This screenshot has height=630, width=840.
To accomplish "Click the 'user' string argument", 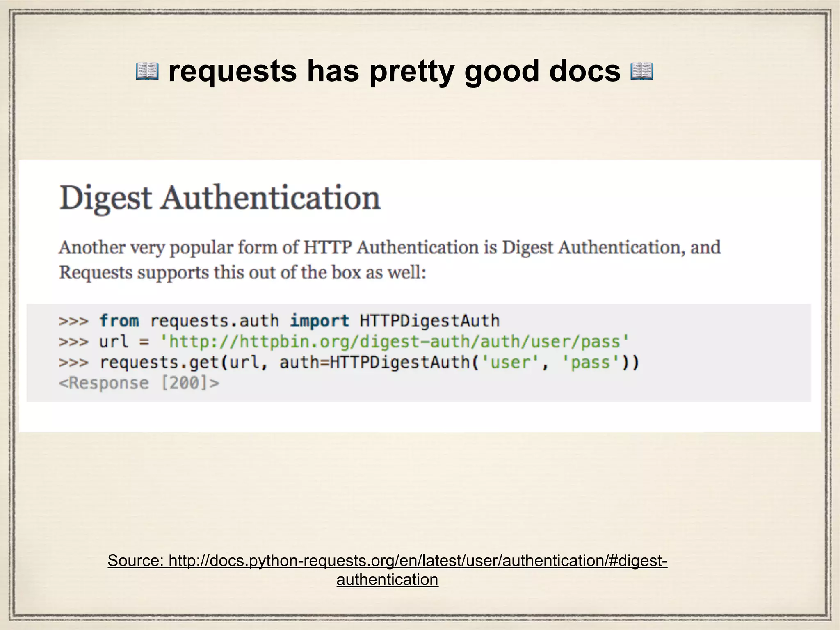I will (x=509, y=363).
